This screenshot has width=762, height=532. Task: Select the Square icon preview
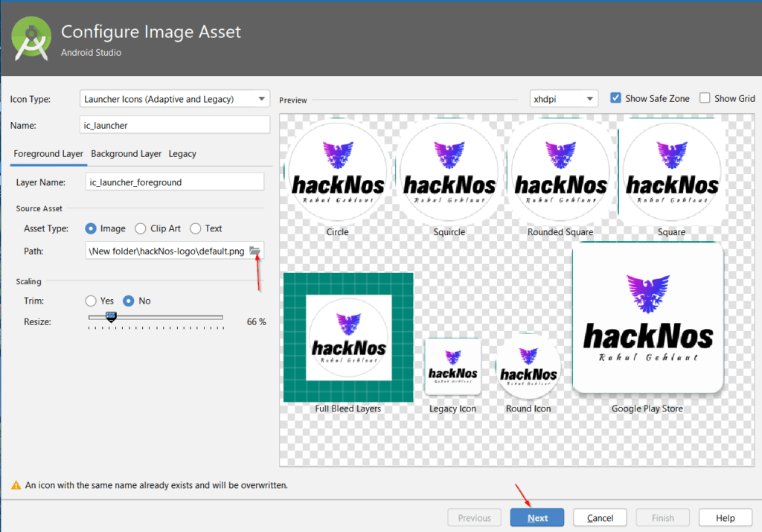[x=672, y=171]
